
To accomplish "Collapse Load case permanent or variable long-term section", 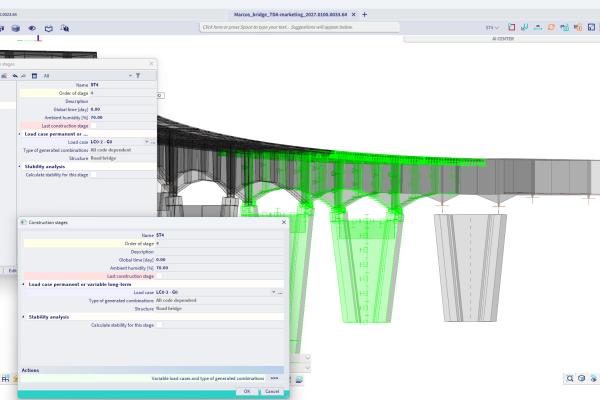I will pos(24,284).
